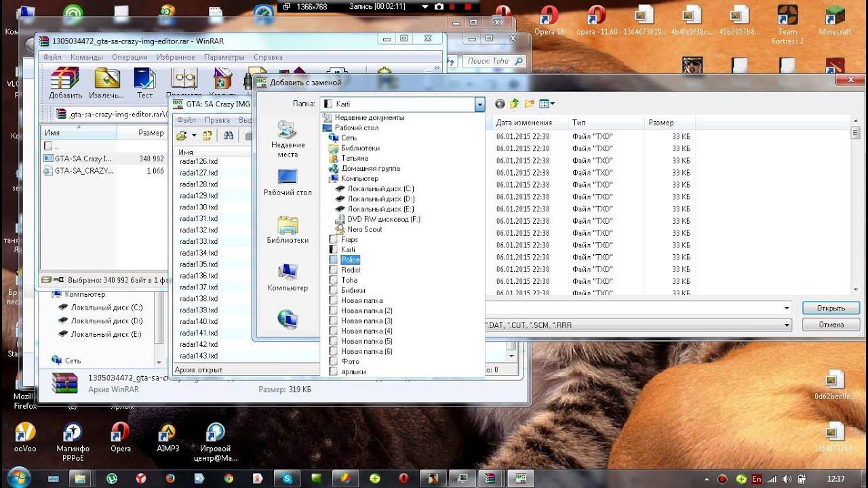Open the Opera 18 desktop shortcut
The image size is (868, 488).
(x=549, y=22)
